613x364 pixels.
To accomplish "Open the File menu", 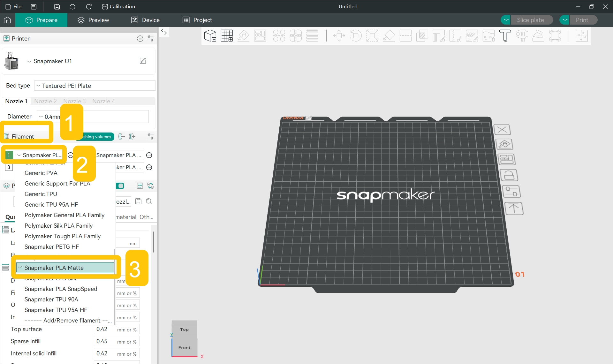I will [x=13, y=6].
